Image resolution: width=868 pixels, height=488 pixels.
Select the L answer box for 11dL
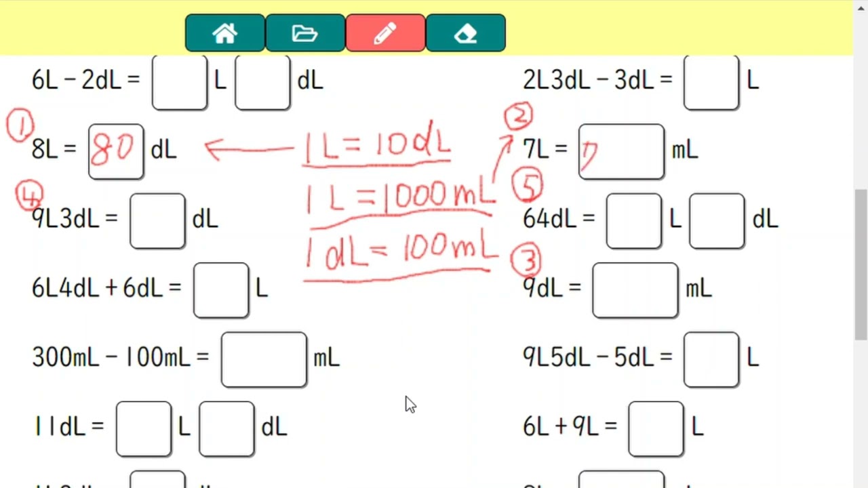tap(144, 428)
